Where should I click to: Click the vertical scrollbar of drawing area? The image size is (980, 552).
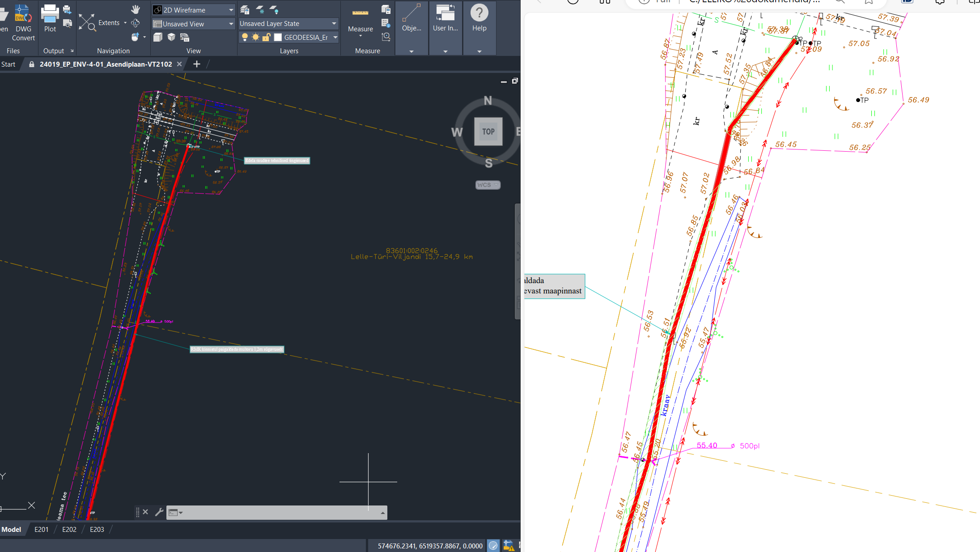click(x=518, y=261)
